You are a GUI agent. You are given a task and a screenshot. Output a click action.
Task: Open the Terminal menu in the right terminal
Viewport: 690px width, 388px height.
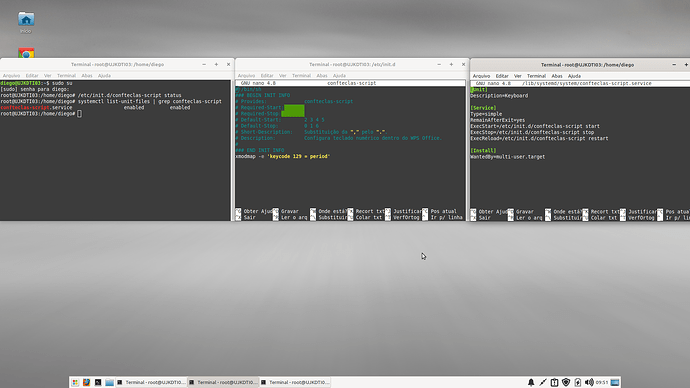536,76
